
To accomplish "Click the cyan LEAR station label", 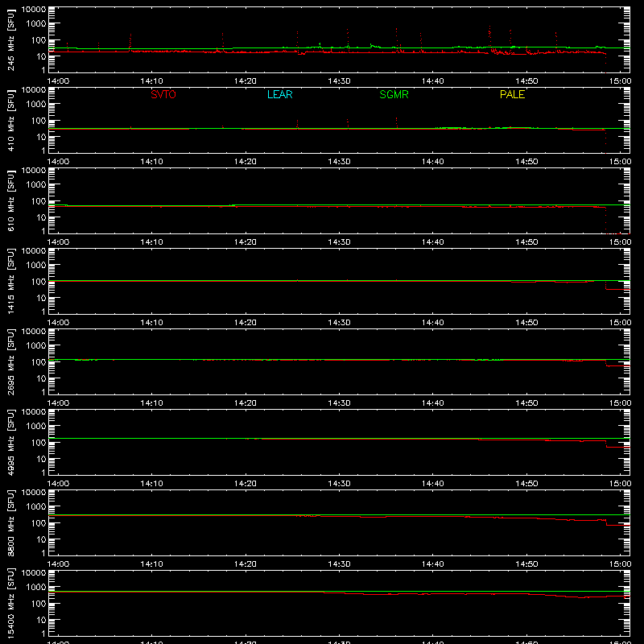I will tap(279, 94).
